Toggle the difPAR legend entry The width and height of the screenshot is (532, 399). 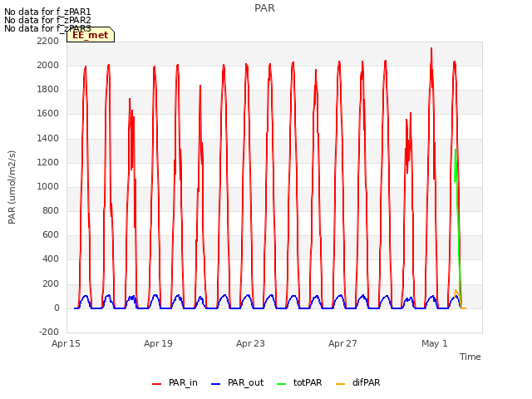tap(358, 382)
